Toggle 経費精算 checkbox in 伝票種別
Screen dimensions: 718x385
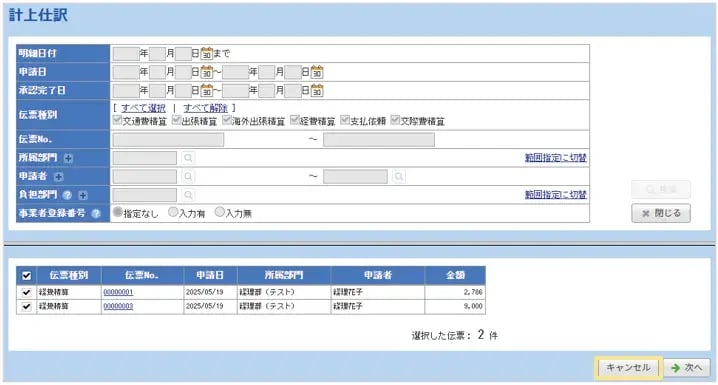point(295,120)
